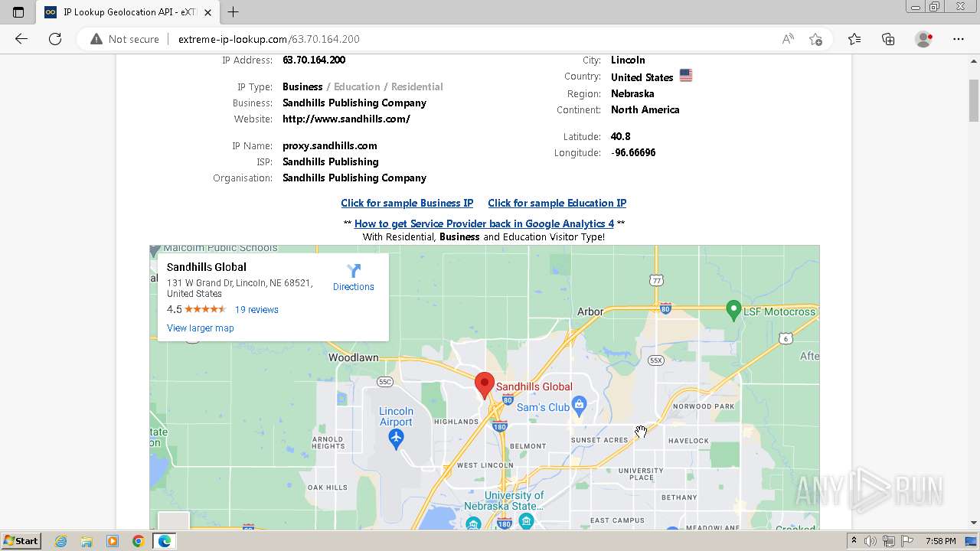The width and height of the screenshot is (980, 551).
Task: Launch Google Chrome from the taskbar
Action: pyautogui.click(x=138, y=541)
